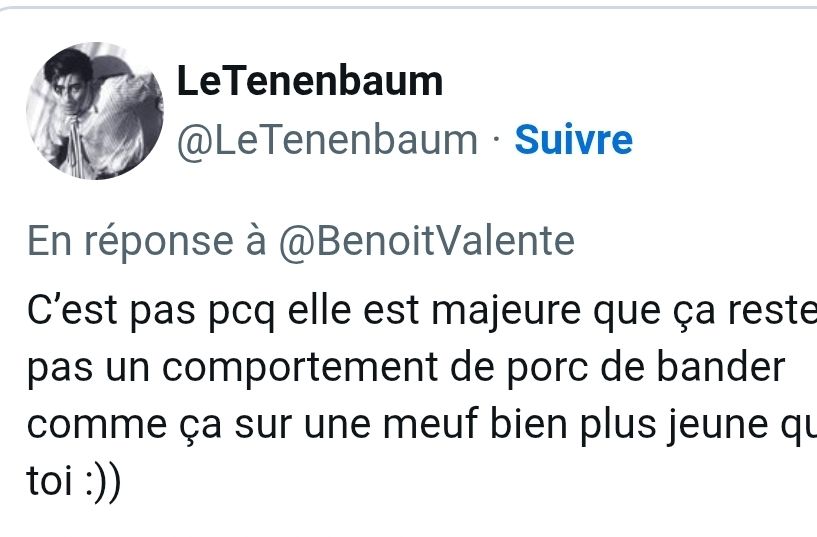Follow the account with Suivre
Viewport: 817px width, 537px height.
coord(573,140)
